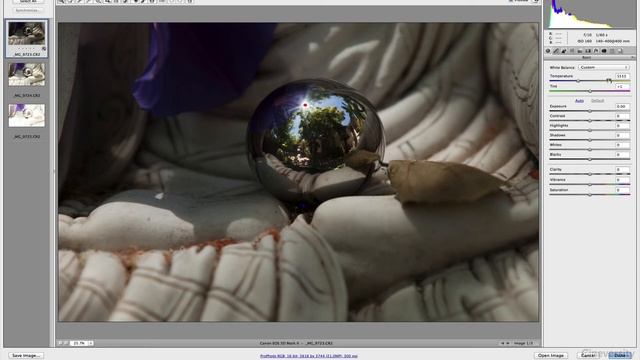This screenshot has height=360, width=640.
Task: Click the Image 1/3 counter text
Action: click(524, 343)
